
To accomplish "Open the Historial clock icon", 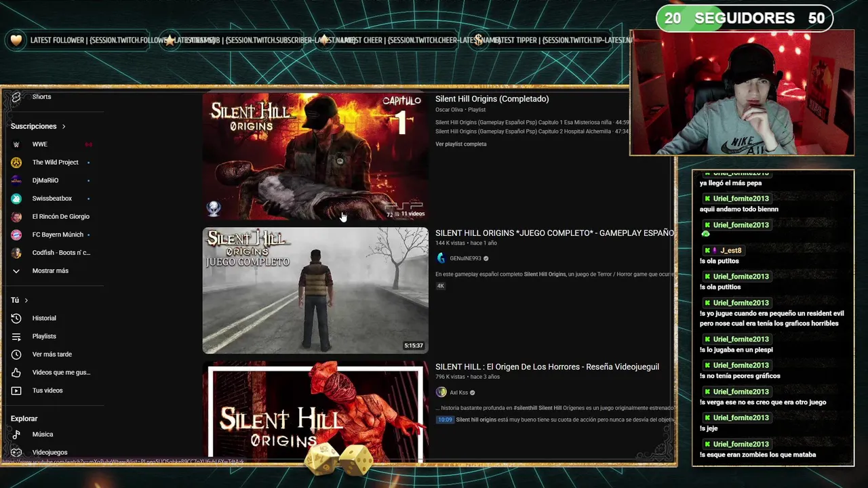I will pyautogui.click(x=16, y=319).
